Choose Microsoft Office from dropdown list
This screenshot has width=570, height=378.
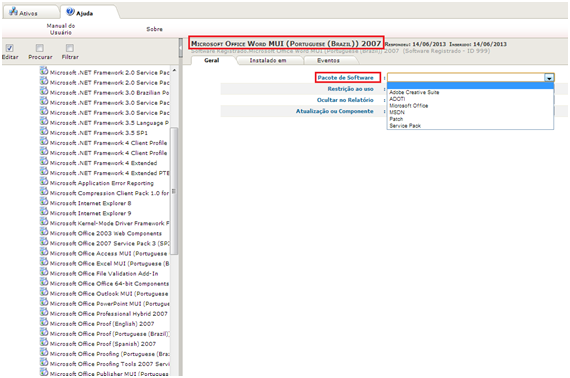[409, 106]
